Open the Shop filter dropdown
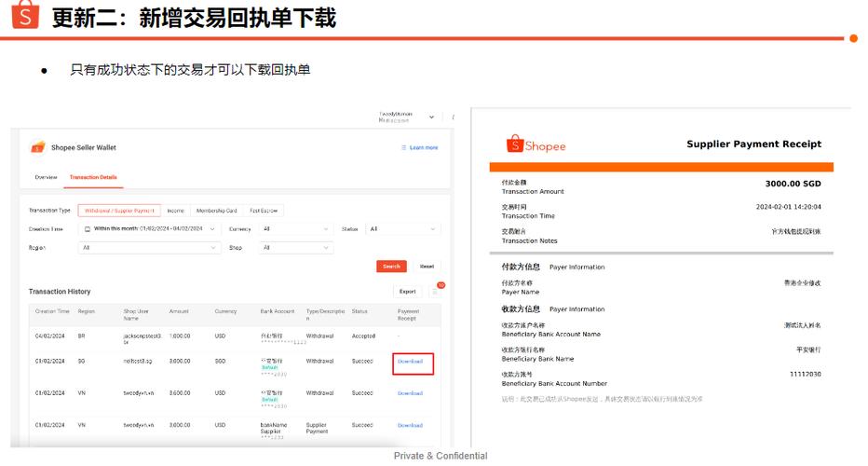The height and width of the screenshot is (466, 868). tap(295, 248)
